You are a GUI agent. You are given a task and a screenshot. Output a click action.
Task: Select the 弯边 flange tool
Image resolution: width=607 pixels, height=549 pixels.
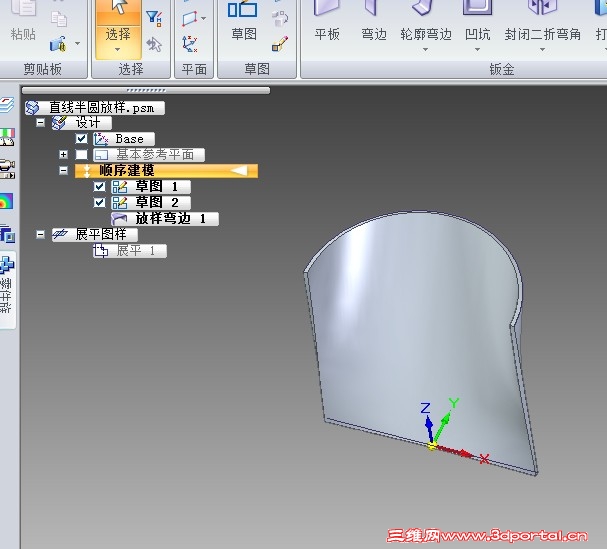coord(374,21)
